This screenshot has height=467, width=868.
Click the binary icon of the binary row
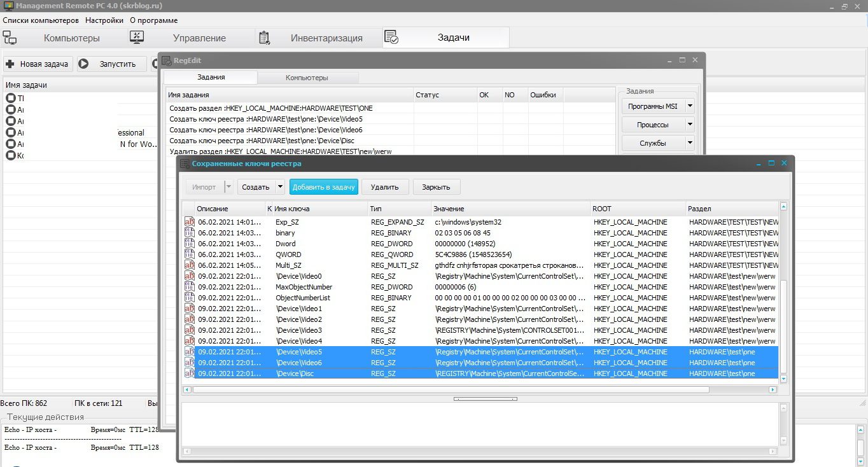(x=189, y=233)
